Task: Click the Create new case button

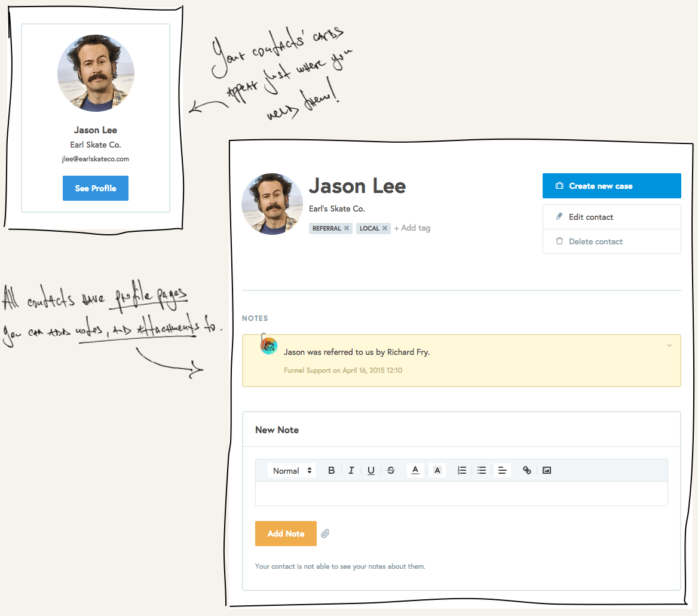Action: pyautogui.click(x=611, y=186)
